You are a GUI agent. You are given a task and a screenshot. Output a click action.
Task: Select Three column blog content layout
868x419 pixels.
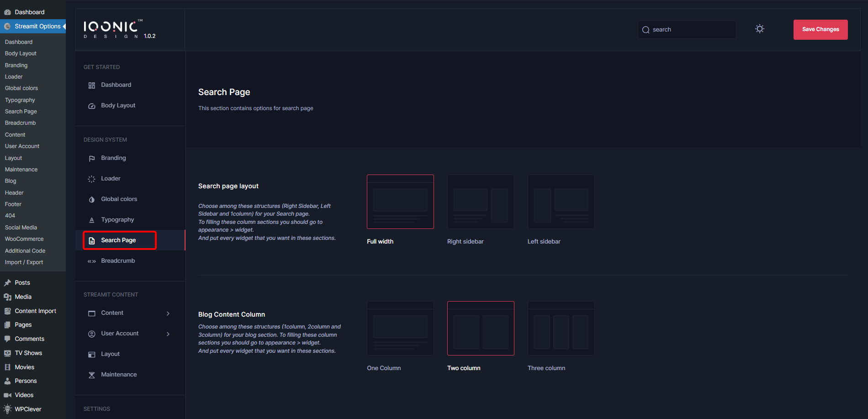coord(561,328)
